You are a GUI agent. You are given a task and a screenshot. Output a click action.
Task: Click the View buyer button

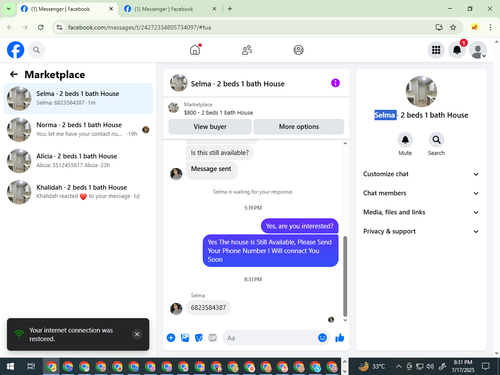click(210, 127)
